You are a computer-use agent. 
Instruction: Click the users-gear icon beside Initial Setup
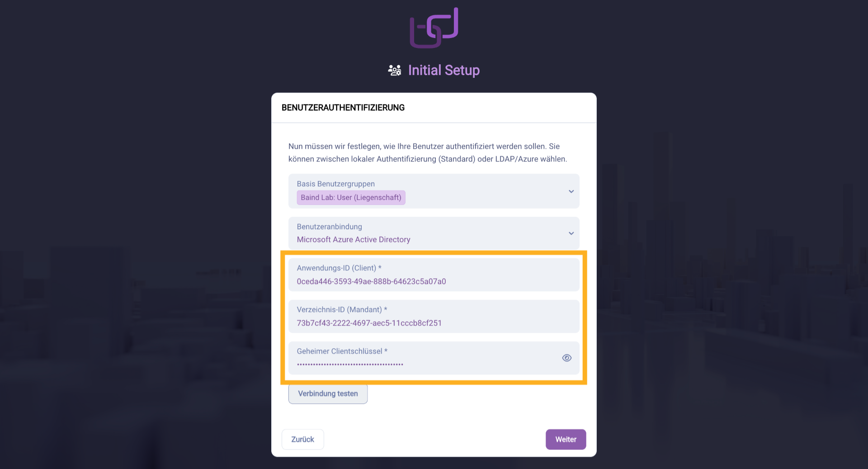pyautogui.click(x=395, y=71)
